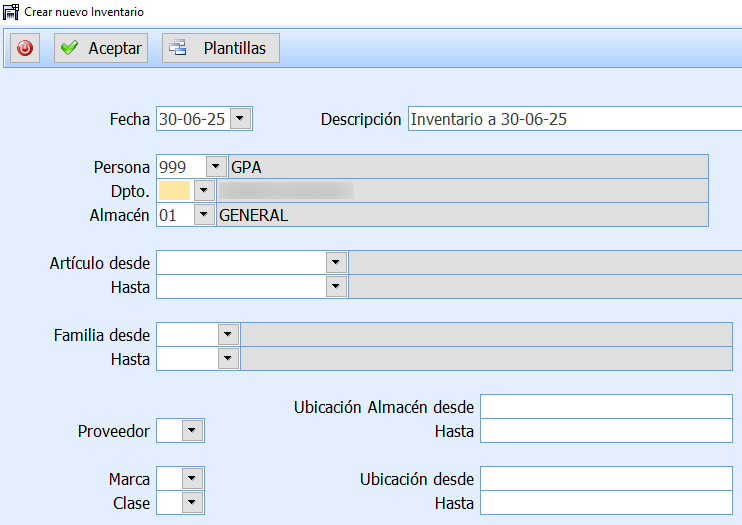742x525 pixels.
Task: Expand the Proveedor dropdown
Action: click(192, 431)
